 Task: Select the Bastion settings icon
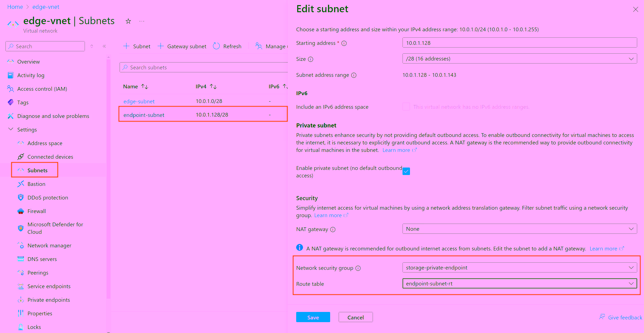[21, 184]
